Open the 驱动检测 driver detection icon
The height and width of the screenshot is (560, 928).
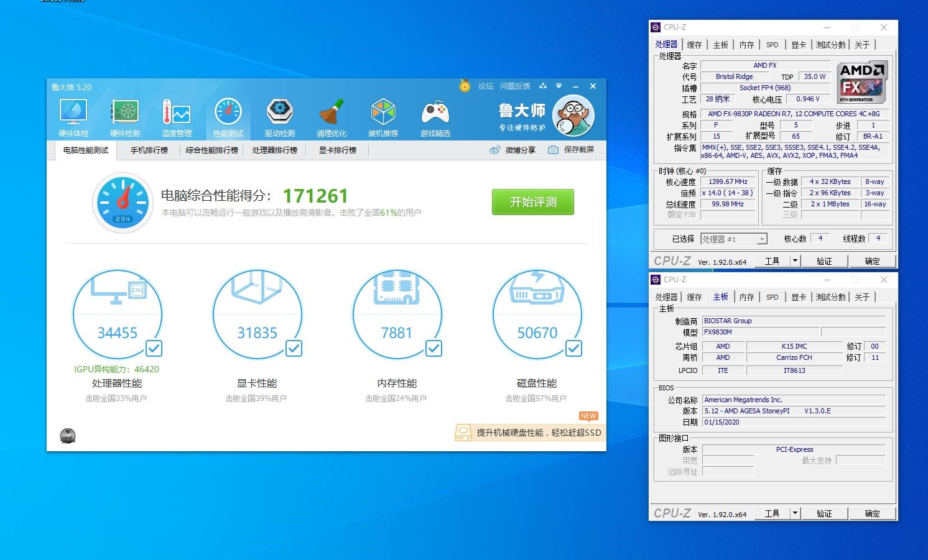click(280, 117)
